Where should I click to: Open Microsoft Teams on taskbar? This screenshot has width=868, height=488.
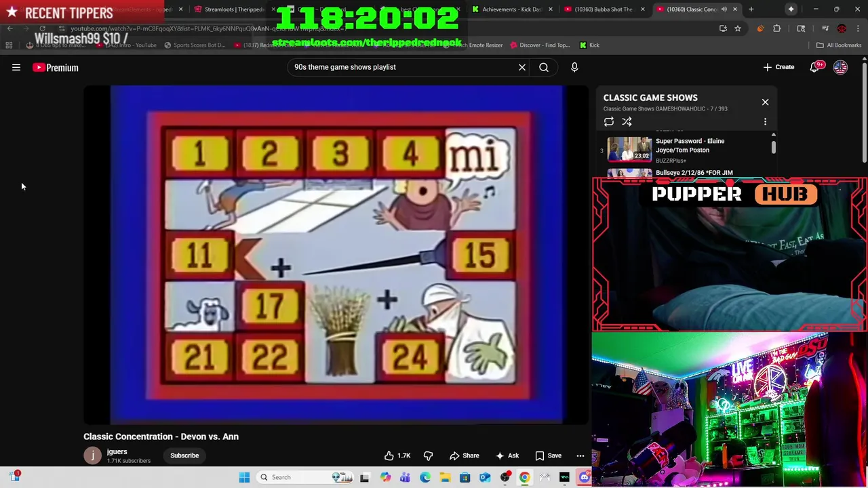click(x=405, y=477)
